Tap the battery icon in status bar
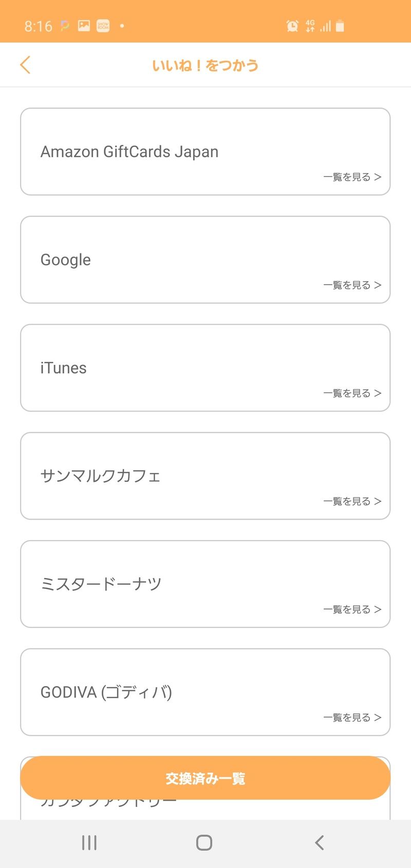This screenshot has height=868, width=411. pyautogui.click(x=340, y=26)
